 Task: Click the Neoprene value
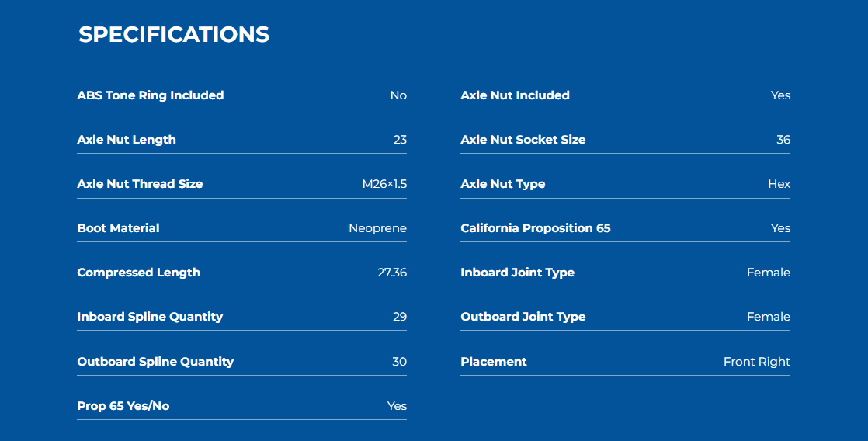pos(377,228)
